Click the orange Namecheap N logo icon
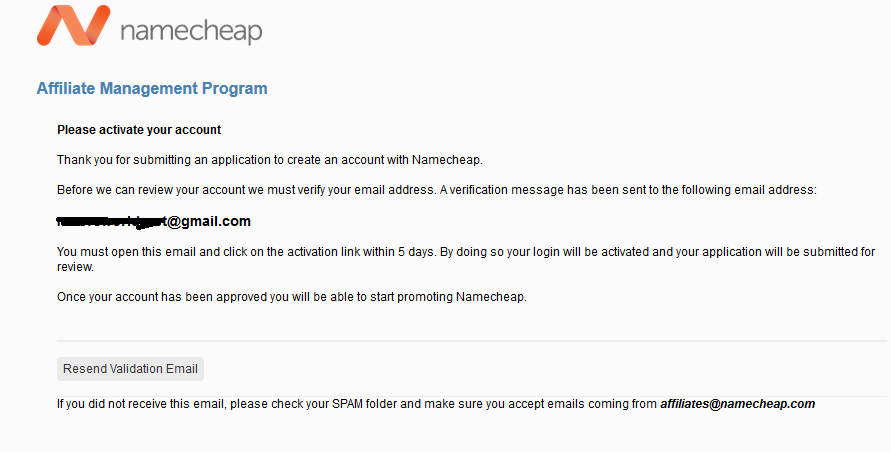The height and width of the screenshot is (452, 891). (x=73, y=25)
